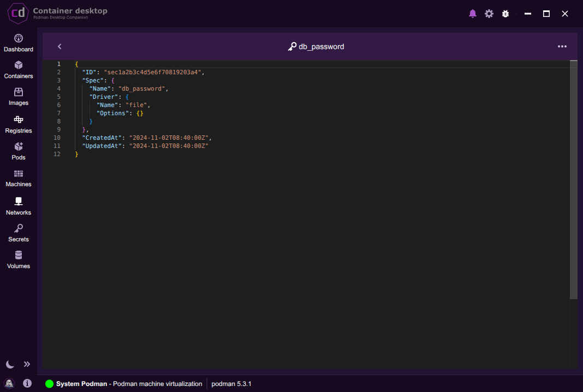Click the info icon in the status bar

[27, 383]
